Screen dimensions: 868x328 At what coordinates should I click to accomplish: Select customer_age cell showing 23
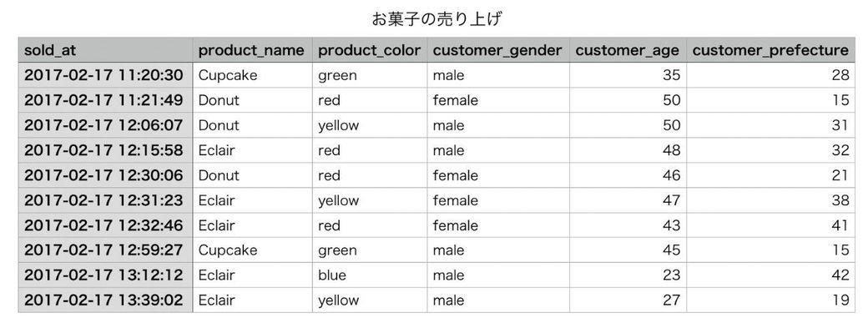click(x=628, y=275)
